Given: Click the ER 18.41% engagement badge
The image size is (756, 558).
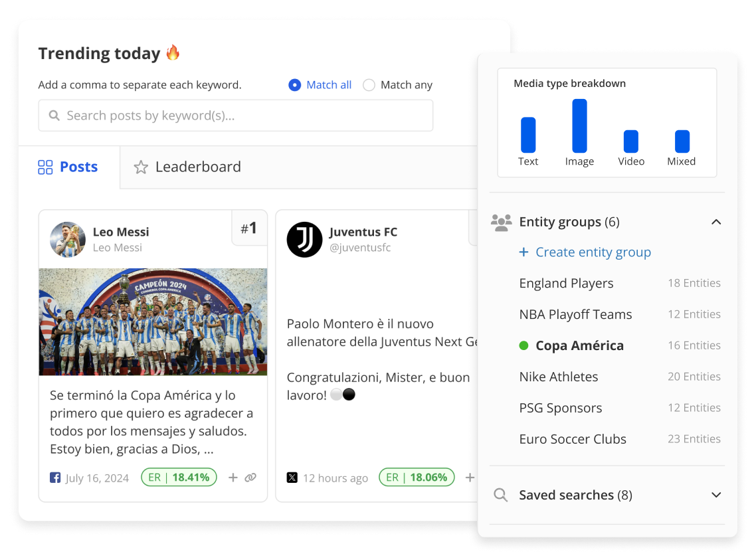Looking at the screenshot, I should point(179,477).
